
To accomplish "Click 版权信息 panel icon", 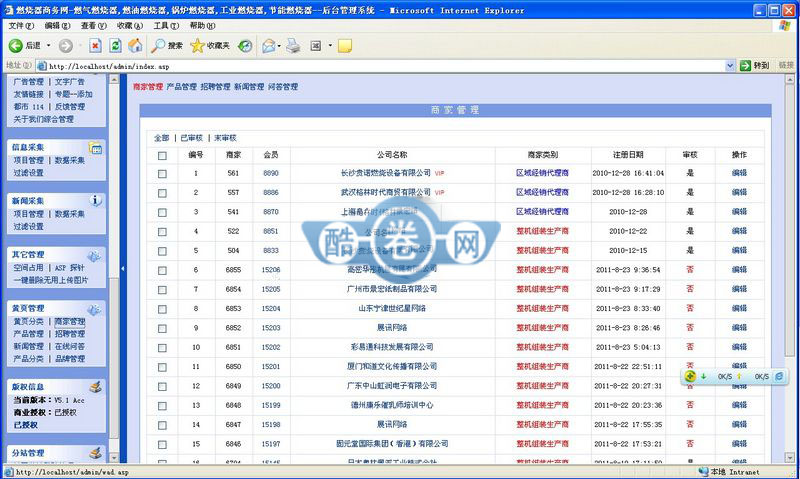I will [95, 387].
